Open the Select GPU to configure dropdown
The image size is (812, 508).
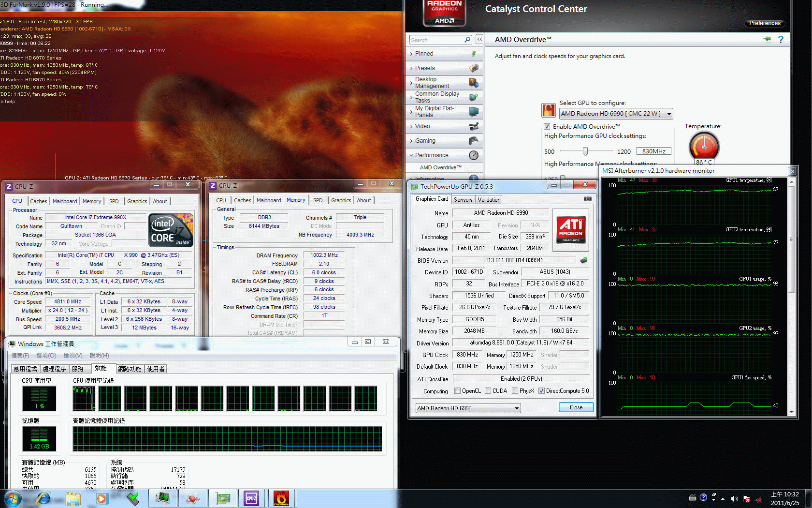[x=616, y=114]
